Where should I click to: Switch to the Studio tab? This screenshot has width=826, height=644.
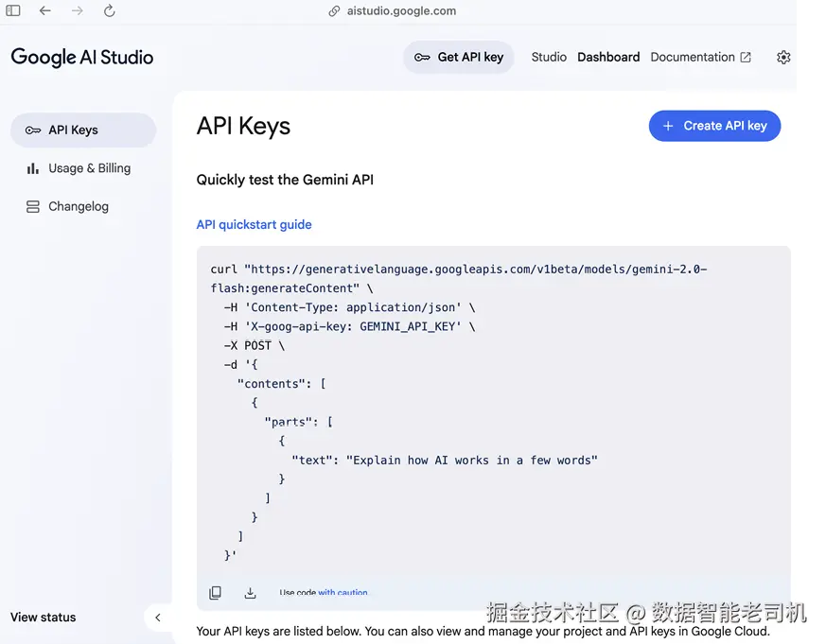click(549, 57)
